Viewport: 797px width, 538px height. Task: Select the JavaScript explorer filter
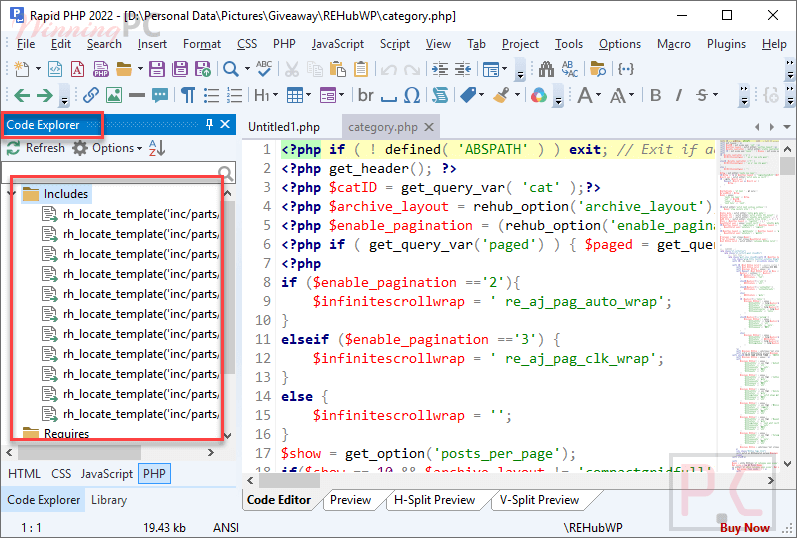pos(106,473)
